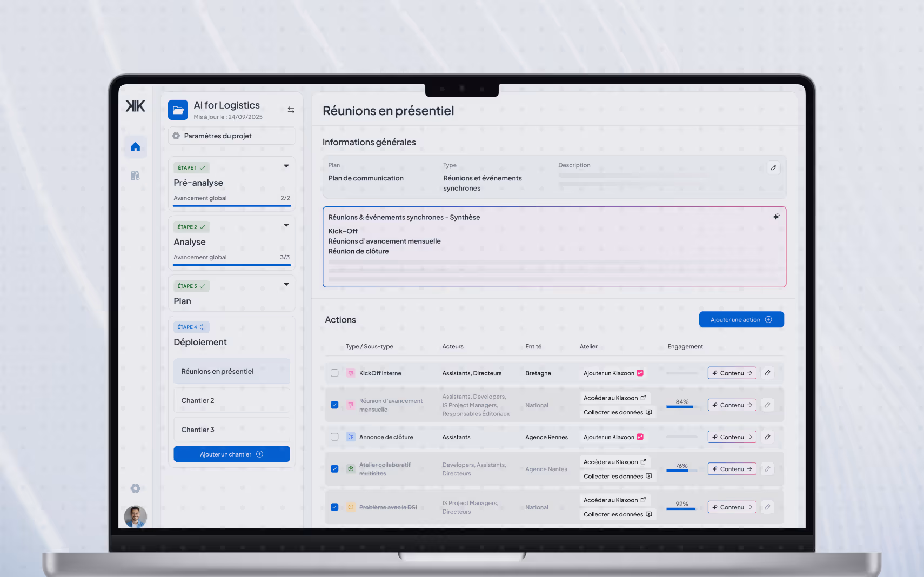Click the blue project folder icon
This screenshot has height=577, width=924.
click(x=178, y=110)
